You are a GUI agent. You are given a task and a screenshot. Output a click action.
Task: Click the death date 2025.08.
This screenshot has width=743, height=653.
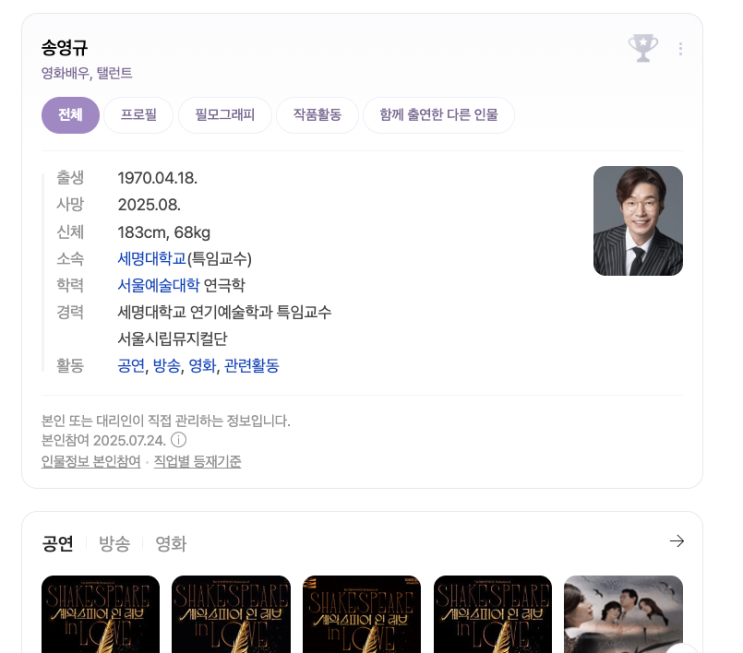149,205
